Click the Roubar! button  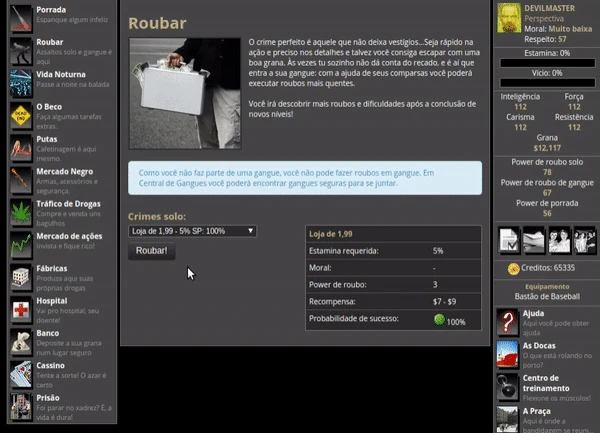click(x=152, y=251)
